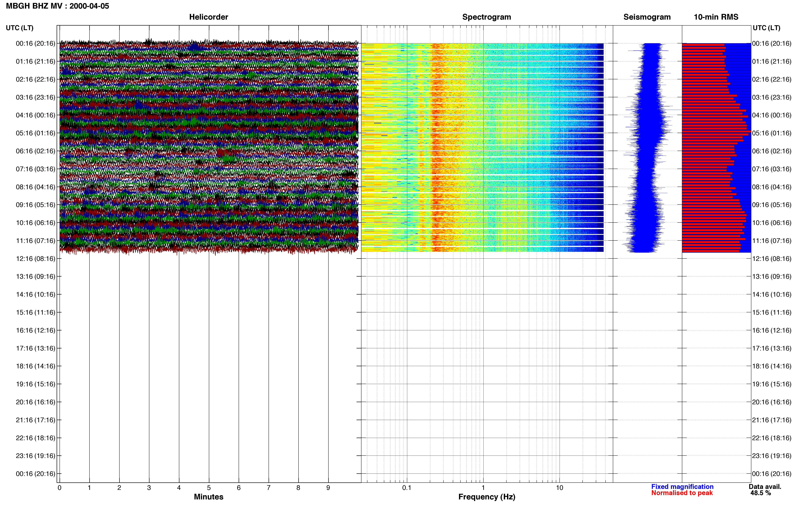The height and width of the screenshot is (508, 812).
Task: Click RMS axis label 01:16 (21:16)
Action: point(772,61)
